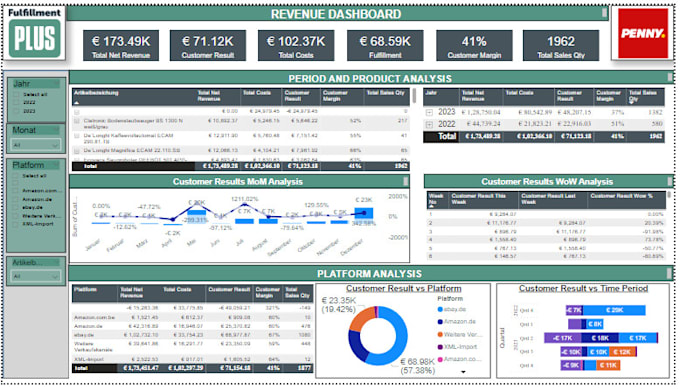Check the Weitere Verk... platform box
The width and height of the screenshot is (680, 390).
click(16, 216)
